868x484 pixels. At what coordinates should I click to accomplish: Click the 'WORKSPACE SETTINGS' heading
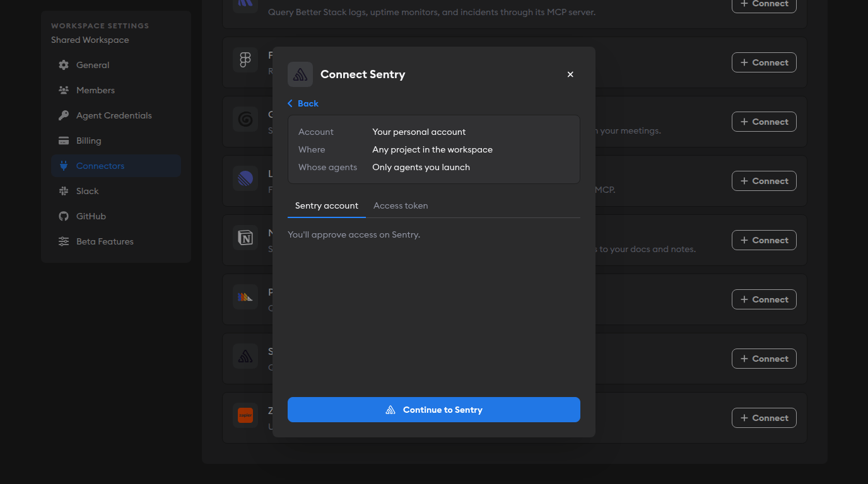click(x=100, y=26)
